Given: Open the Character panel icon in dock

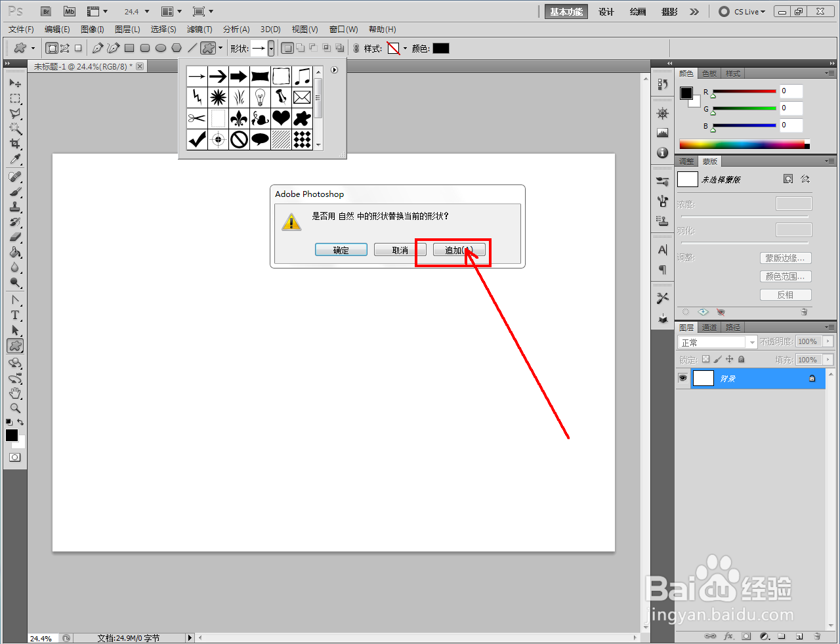Looking at the screenshot, I should pyautogui.click(x=663, y=249).
